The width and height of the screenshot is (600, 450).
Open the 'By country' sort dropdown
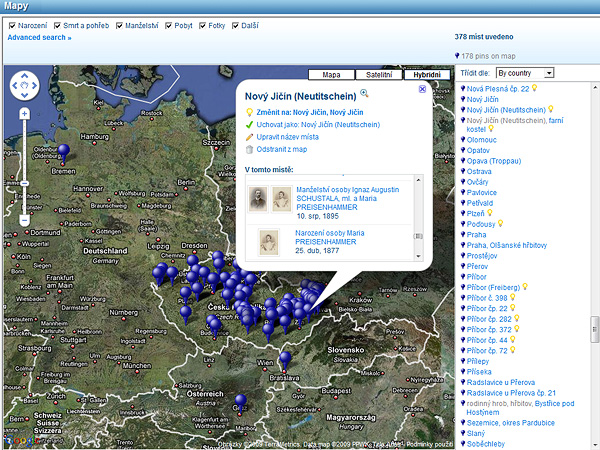pos(525,74)
